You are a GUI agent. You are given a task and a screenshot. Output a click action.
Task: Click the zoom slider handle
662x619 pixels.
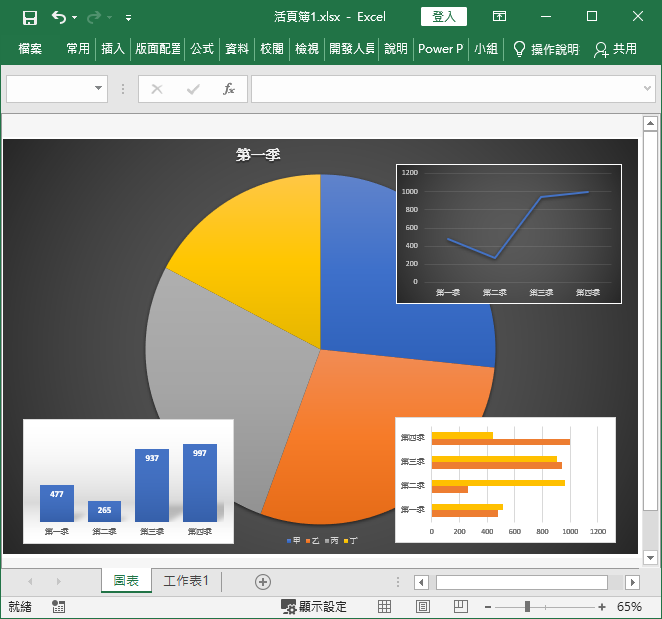(527, 607)
